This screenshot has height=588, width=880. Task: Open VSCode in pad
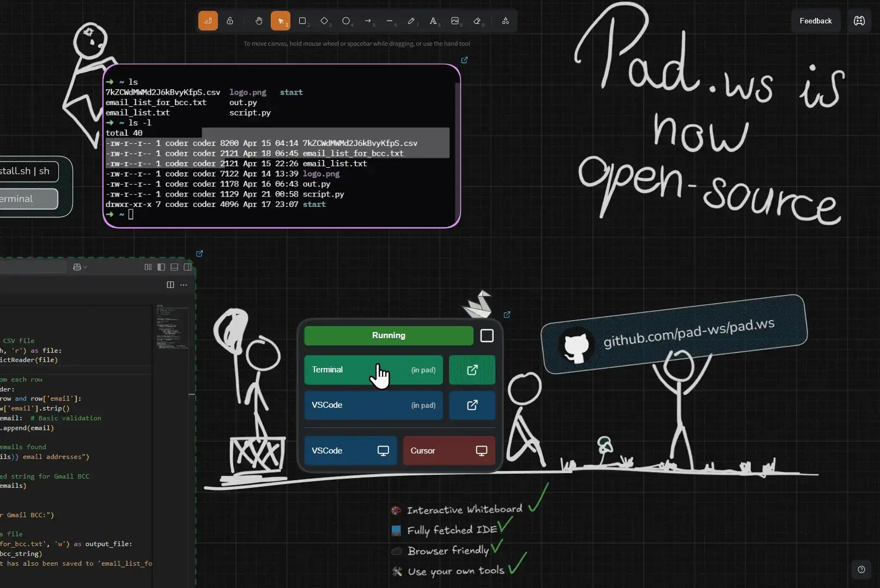[373, 405]
